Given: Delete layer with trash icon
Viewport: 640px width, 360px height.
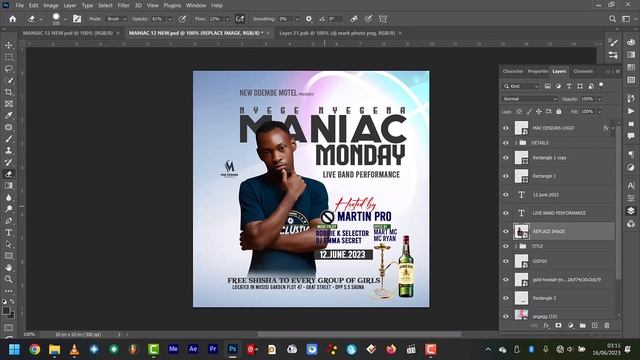Looking at the screenshot, I should coord(607,325).
